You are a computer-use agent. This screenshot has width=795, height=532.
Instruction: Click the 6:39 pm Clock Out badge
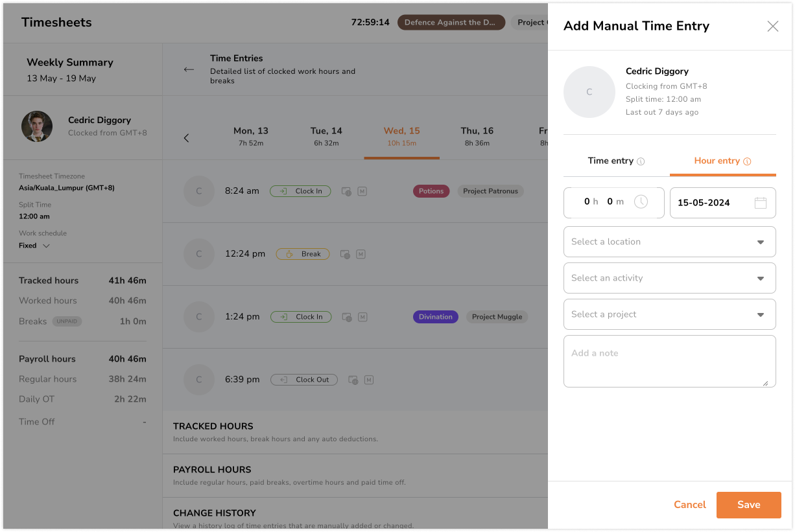pos(304,380)
